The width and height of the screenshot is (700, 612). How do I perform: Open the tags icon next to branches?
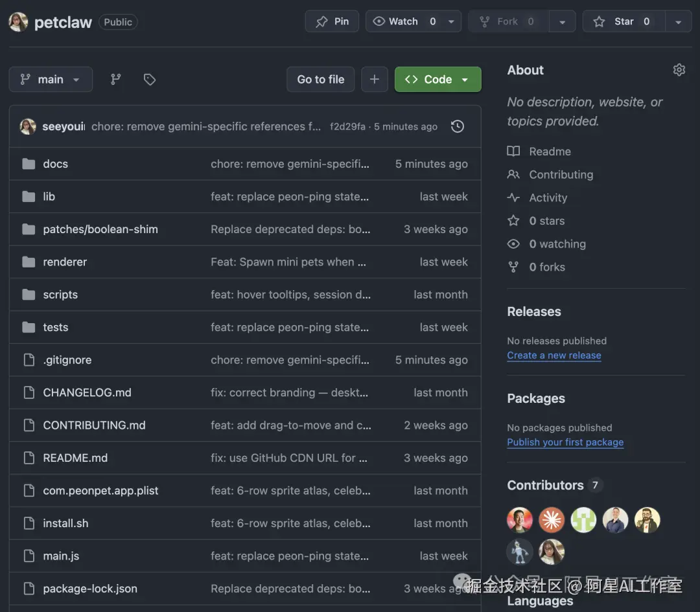pyautogui.click(x=150, y=80)
